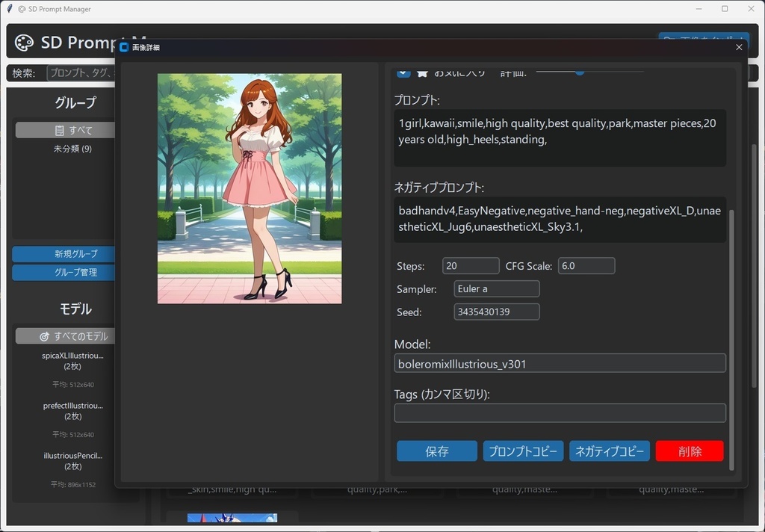Click the blue app icon on the 画像詳細 dialog
765x532 pixels.
point(123,47)
